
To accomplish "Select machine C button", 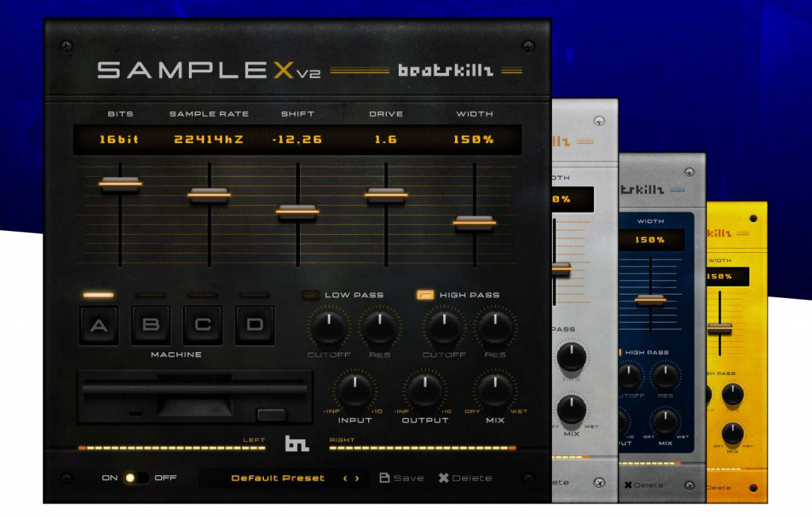I will tap(202, 325).
